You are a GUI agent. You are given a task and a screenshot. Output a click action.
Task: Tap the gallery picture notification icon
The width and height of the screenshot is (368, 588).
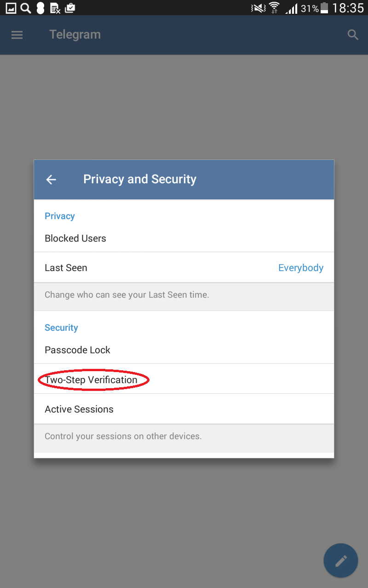coord(11,8)
